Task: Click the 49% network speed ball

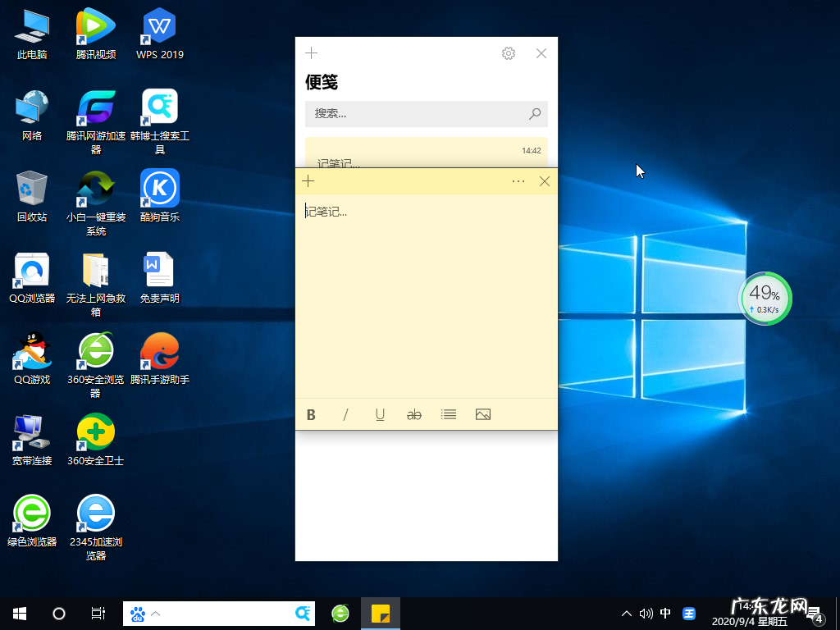Action: 765,299
